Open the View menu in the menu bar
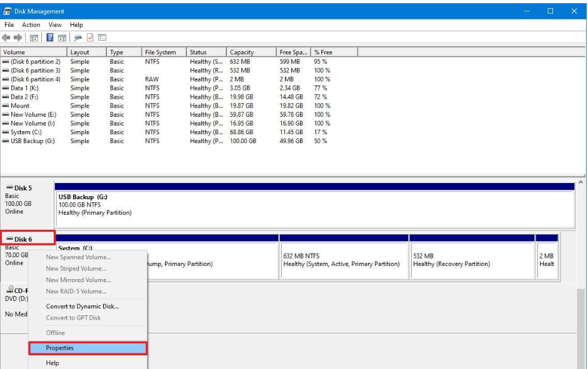Screen dimensions: 588x369 coord(55,25)
